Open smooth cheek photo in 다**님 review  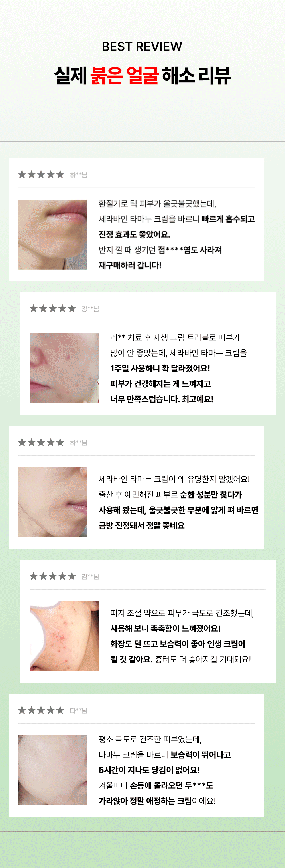52,770
